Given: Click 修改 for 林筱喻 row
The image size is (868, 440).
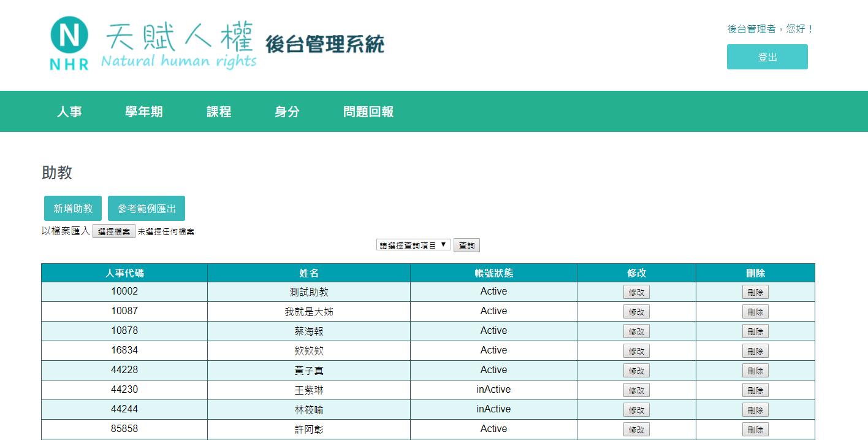Looking at the screenshot, I should pyautogui.click(x=636, y=410).
